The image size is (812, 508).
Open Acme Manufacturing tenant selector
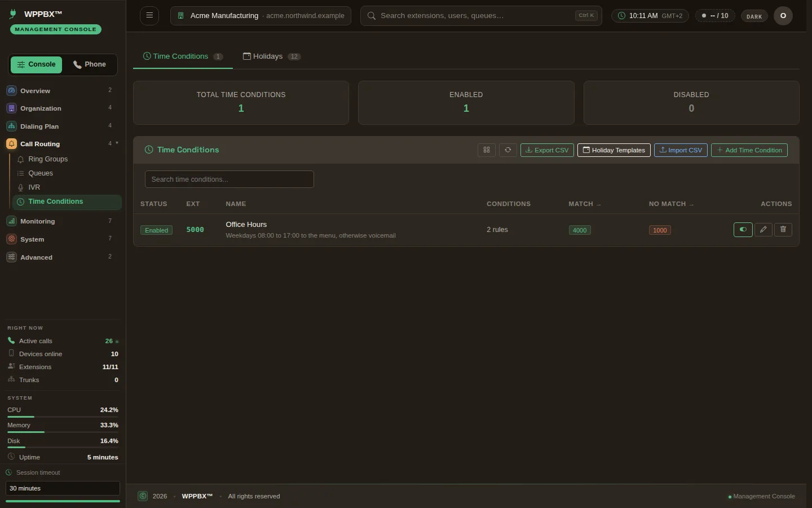pyautogui.click(x=261, y=16)
